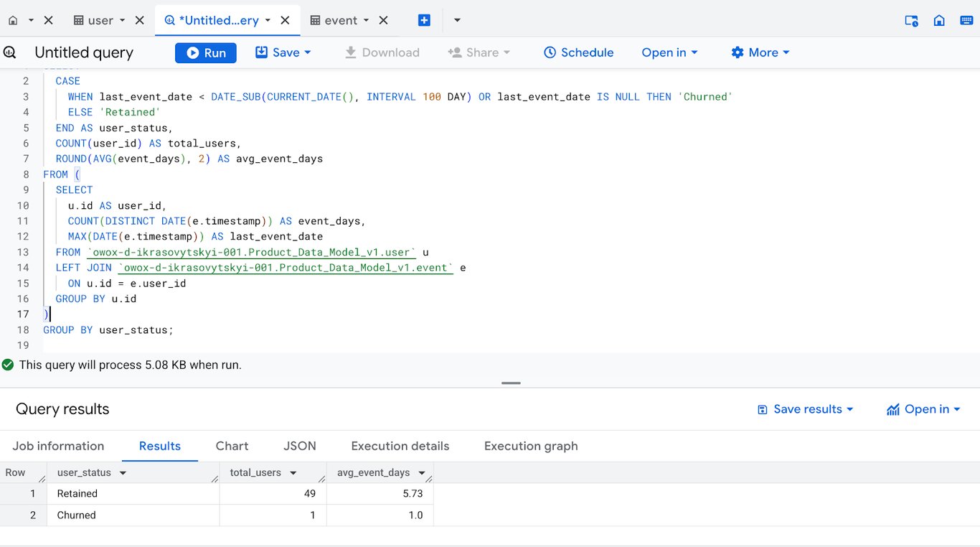
Task: Open the user tab dropdown arrow
Action: pyautogui.click(x=122, y=20)
